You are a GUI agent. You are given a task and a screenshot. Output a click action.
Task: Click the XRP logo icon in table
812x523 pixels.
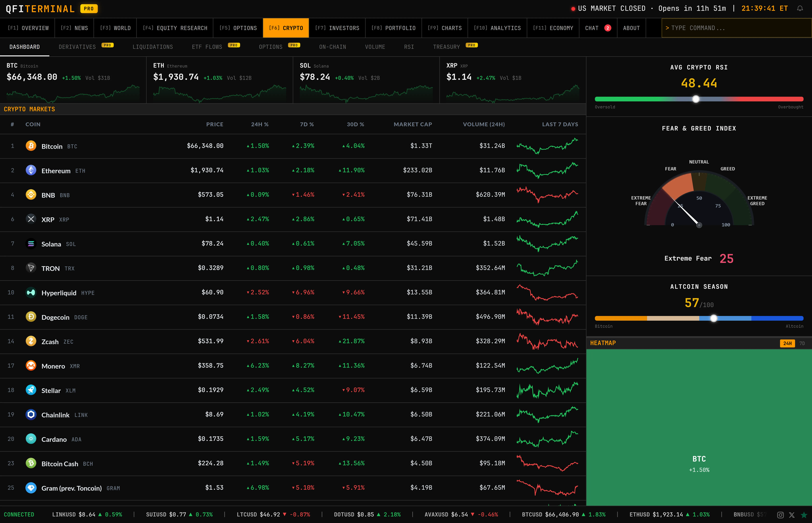(x=31, y=219)
